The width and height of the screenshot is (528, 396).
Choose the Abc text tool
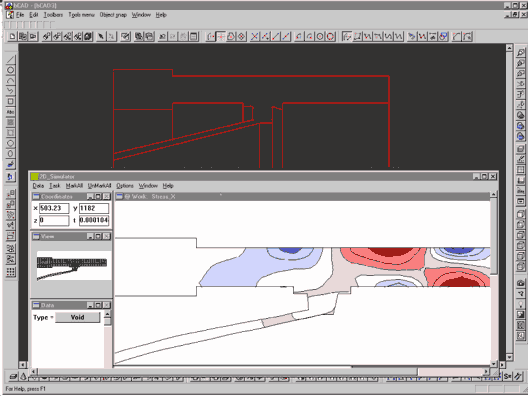click(10, 112)
